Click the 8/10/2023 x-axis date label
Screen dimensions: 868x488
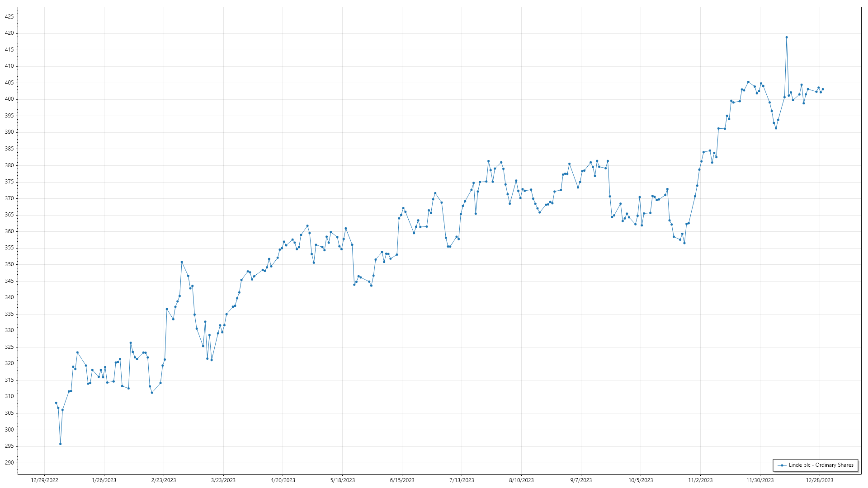pos(521,480)
